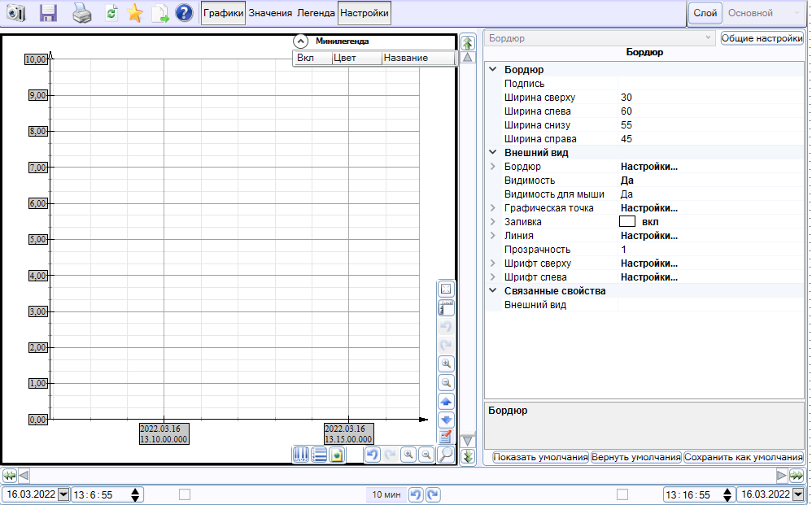Click the gray right triangle on the horizontal scrollbar
Screen dimensions: 812x505
(x=781, y=475)
